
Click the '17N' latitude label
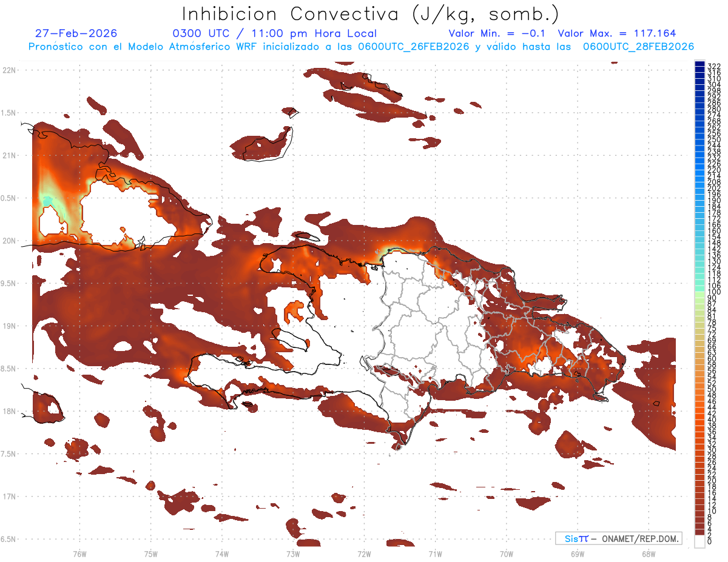pyautogui.click(x=9, y=497)
